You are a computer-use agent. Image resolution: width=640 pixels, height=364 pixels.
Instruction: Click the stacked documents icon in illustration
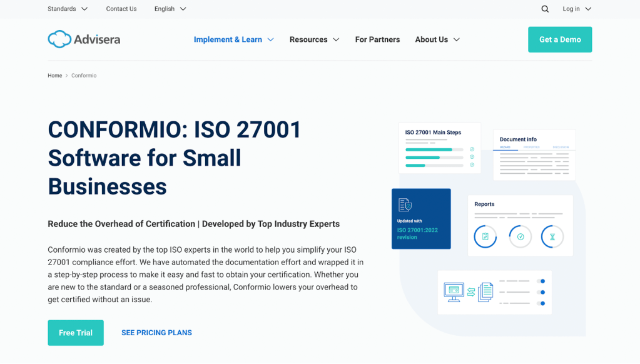coord(485,292)
